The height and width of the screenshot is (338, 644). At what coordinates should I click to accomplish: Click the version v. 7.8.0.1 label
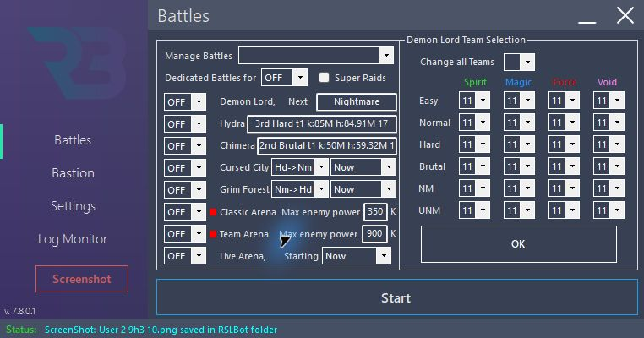tap(19, 311)
